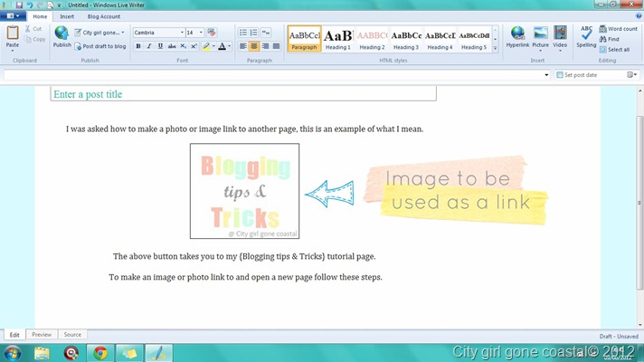Viewport: 644px width, 362px height.
Task: Click the blockquote icon
Action: pos(266,33)
